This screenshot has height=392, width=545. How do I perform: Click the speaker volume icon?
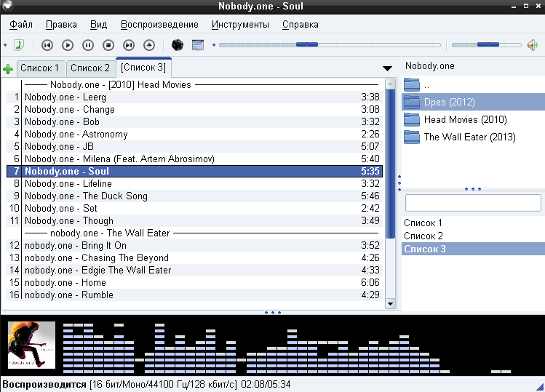click(x=533, y=45)
